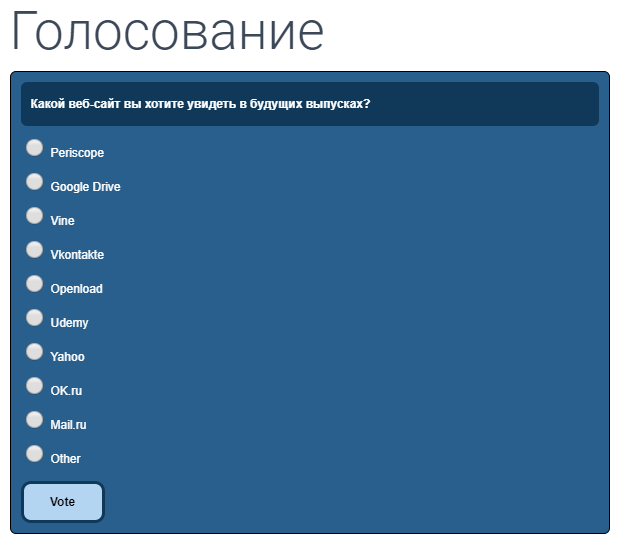The width and height of the screenshot is (622, 545).
Task: Choose the Google Drive radio option
Action: [x=35, y=182]
